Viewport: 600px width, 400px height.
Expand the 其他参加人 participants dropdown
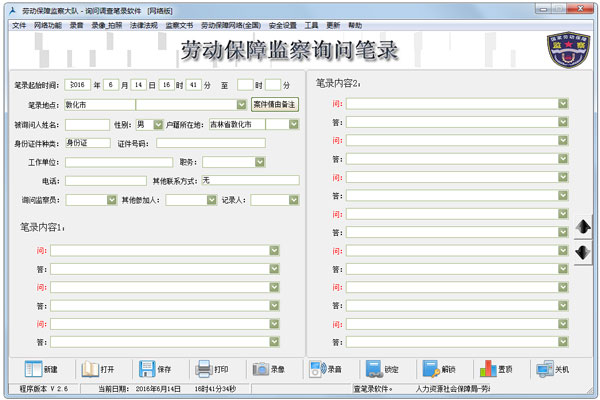click(212, 200)
